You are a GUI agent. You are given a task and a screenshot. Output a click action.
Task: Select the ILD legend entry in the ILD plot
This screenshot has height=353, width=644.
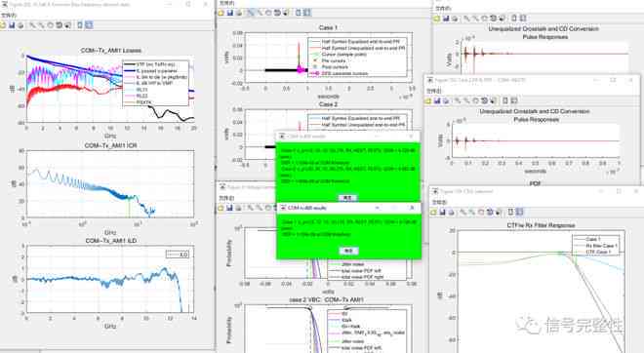178,255
